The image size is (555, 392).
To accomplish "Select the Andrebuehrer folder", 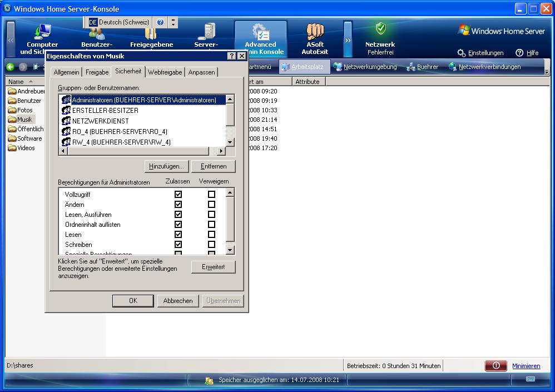I will (27, 91).
